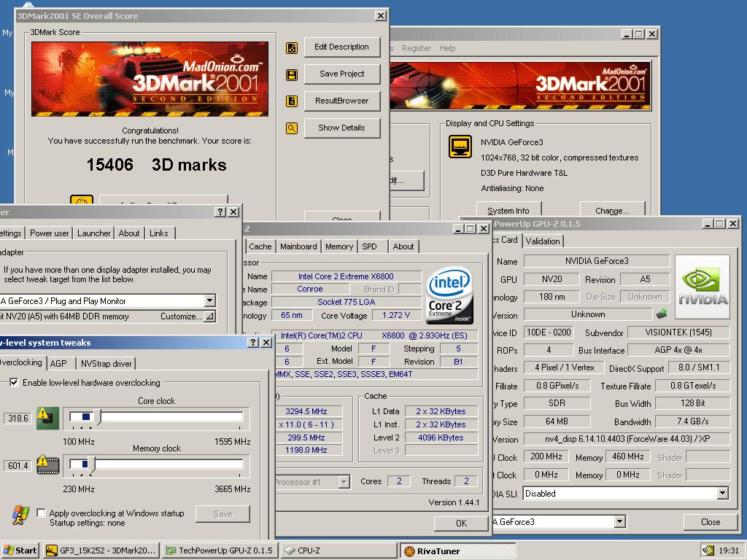The image size is (747, 560).
Task: Click the help question mark on RivaTuner main window
Action: pyautogui.click(x=220, y=212)
